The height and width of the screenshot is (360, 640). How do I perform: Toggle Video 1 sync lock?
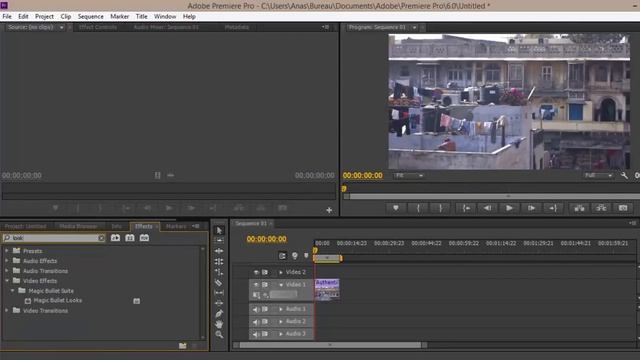coord(265,284)
